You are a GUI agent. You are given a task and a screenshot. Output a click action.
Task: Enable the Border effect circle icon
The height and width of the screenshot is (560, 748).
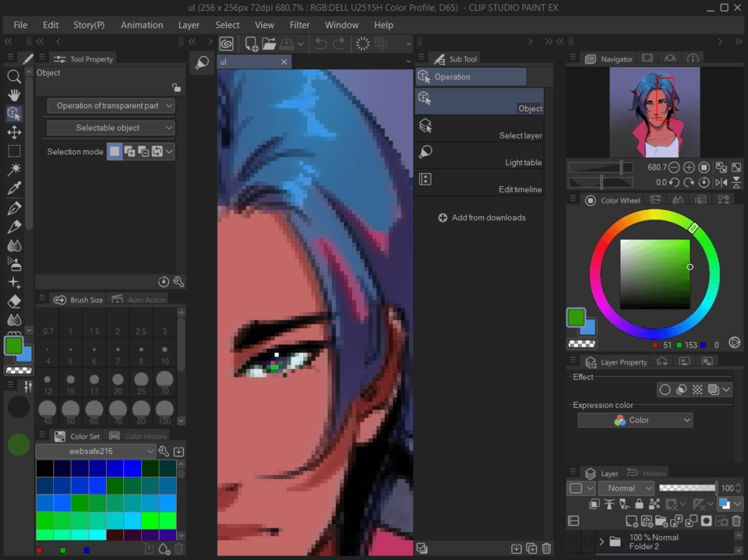point(665,389)
